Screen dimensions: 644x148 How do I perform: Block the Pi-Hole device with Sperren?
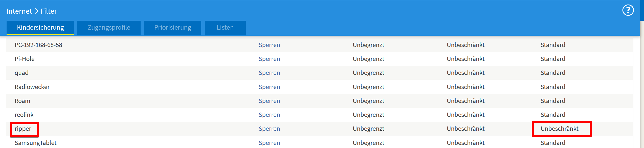click(x=269, y=59)
